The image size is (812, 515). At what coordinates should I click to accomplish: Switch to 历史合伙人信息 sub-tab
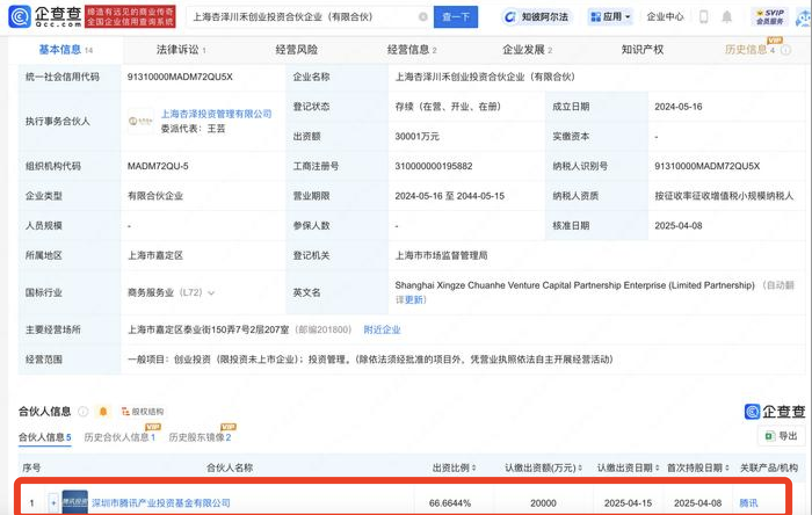(119, 437)
